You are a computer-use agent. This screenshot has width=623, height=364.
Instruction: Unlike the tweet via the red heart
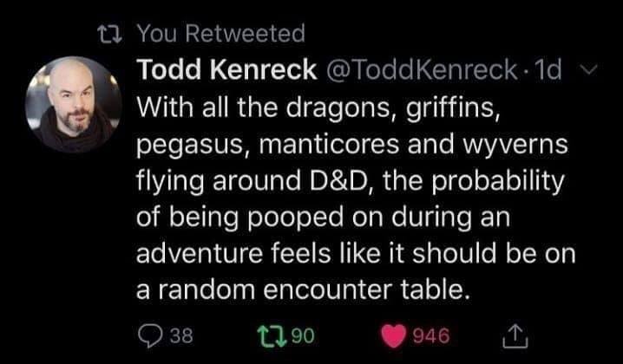point(397,334)
